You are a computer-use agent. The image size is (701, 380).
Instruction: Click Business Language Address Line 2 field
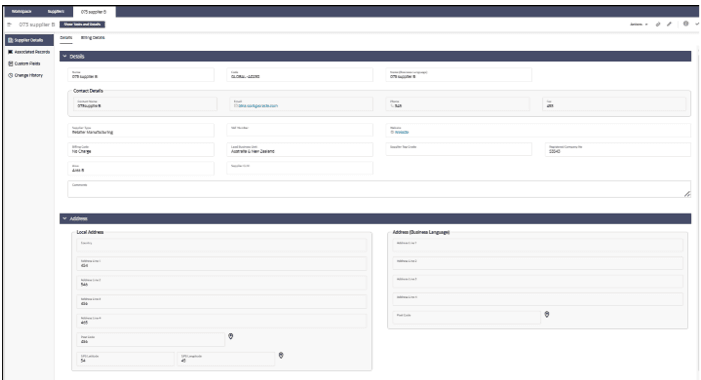(538, 263)
